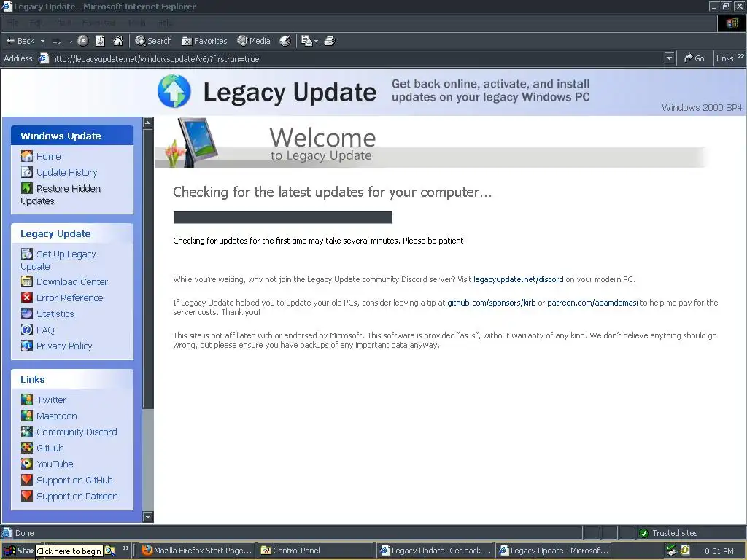This screenshot has width=747, height=560.
Task: Expand the Links toolbar chevron
Action: (741, 56)
